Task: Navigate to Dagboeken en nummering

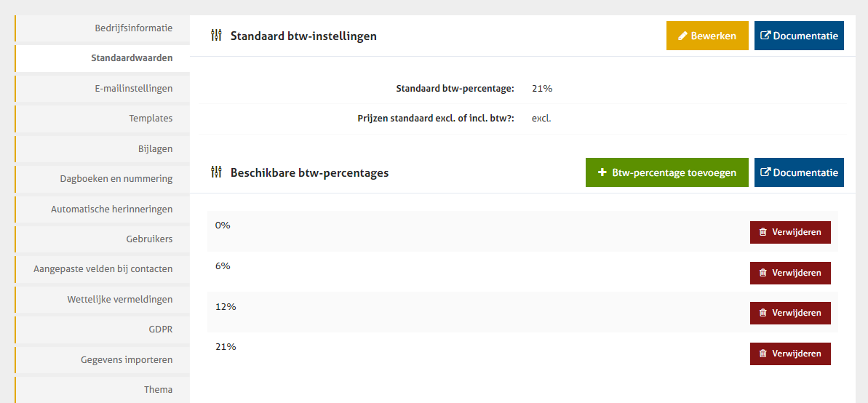Action: (x=116, y=179)
